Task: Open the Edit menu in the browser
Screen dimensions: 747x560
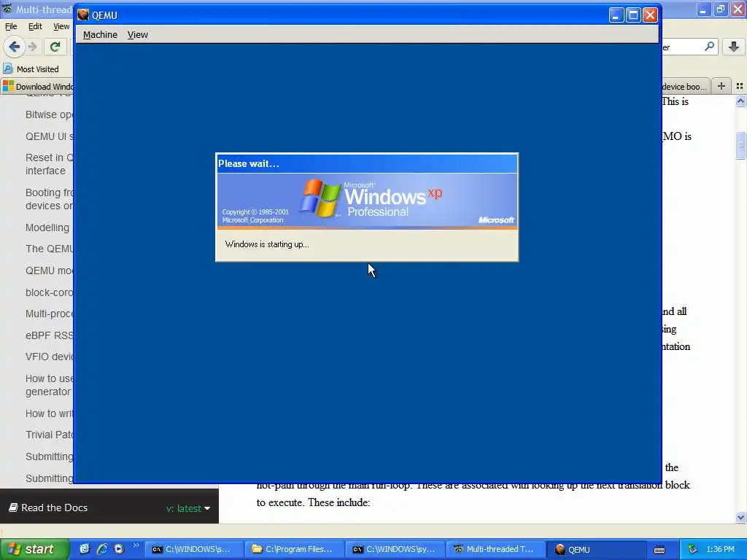Action: pos(35,26)
